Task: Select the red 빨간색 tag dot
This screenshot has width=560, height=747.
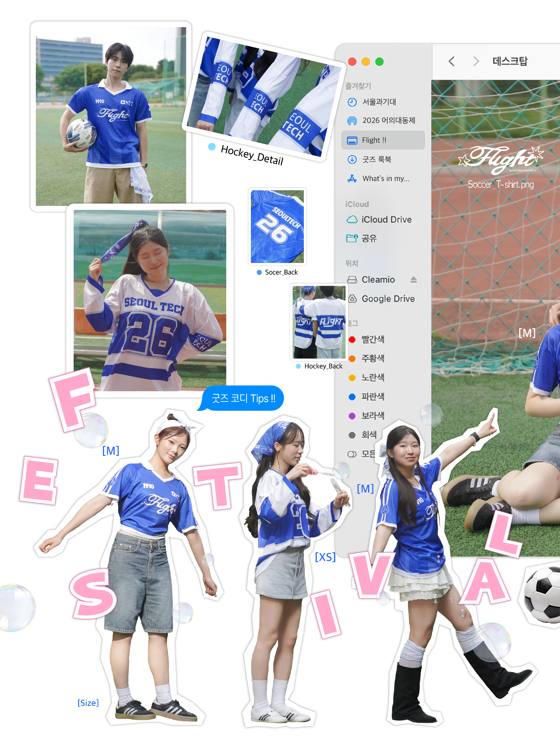Action: [x=352, y=339]
